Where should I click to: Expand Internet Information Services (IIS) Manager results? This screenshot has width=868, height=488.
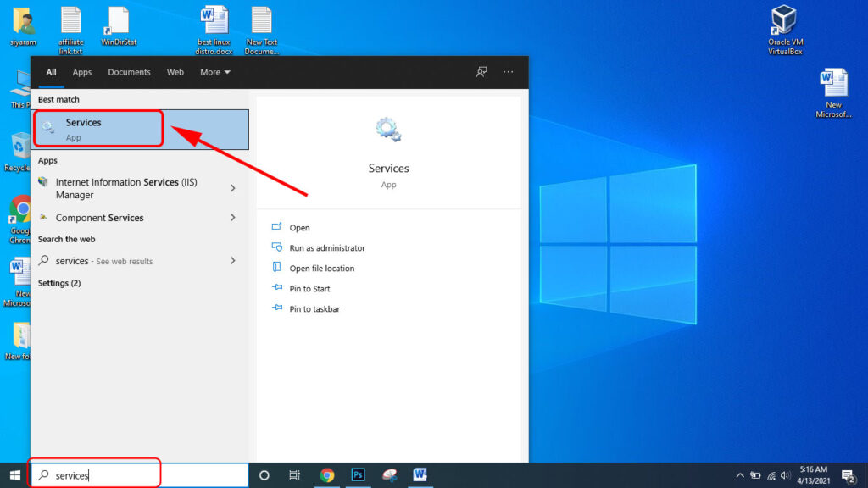(x=233, y=187)
